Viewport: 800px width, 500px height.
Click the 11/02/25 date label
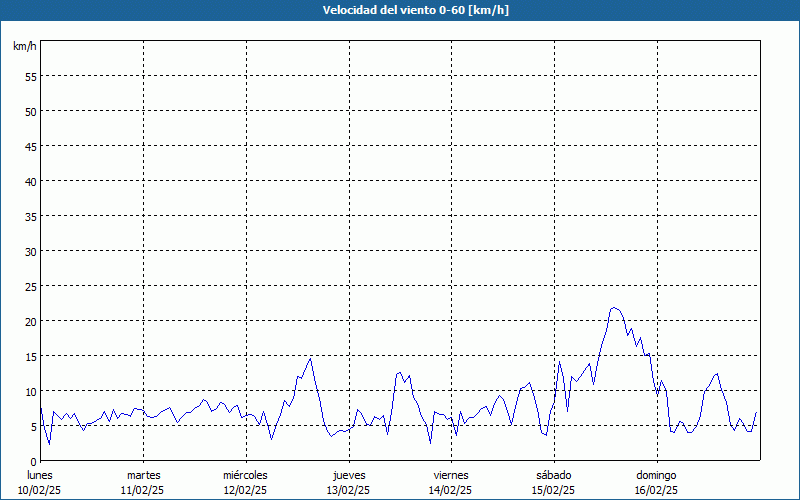pos(142,490)
